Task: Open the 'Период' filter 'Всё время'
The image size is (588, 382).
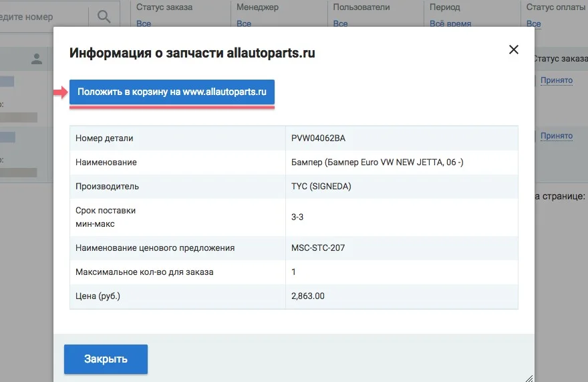Action: click(x=450, y=23)
